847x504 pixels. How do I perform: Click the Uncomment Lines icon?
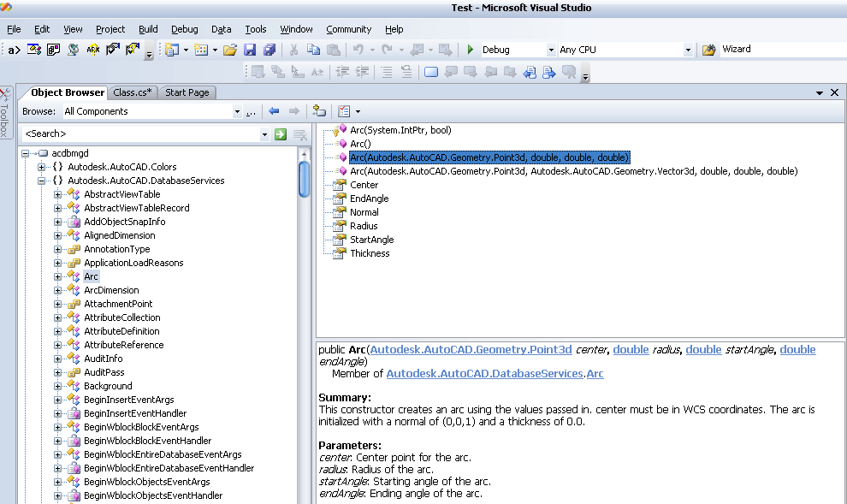(x=406, y=72)
